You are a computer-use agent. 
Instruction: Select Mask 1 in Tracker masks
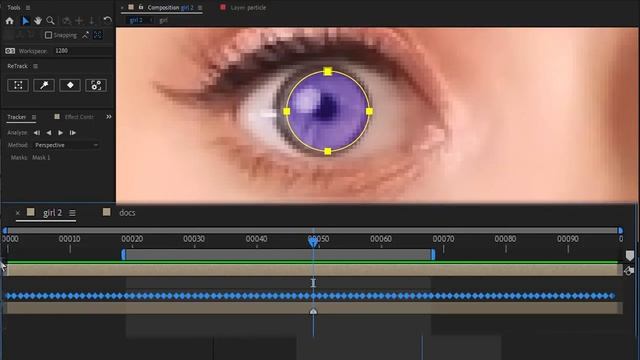(41, 158)
